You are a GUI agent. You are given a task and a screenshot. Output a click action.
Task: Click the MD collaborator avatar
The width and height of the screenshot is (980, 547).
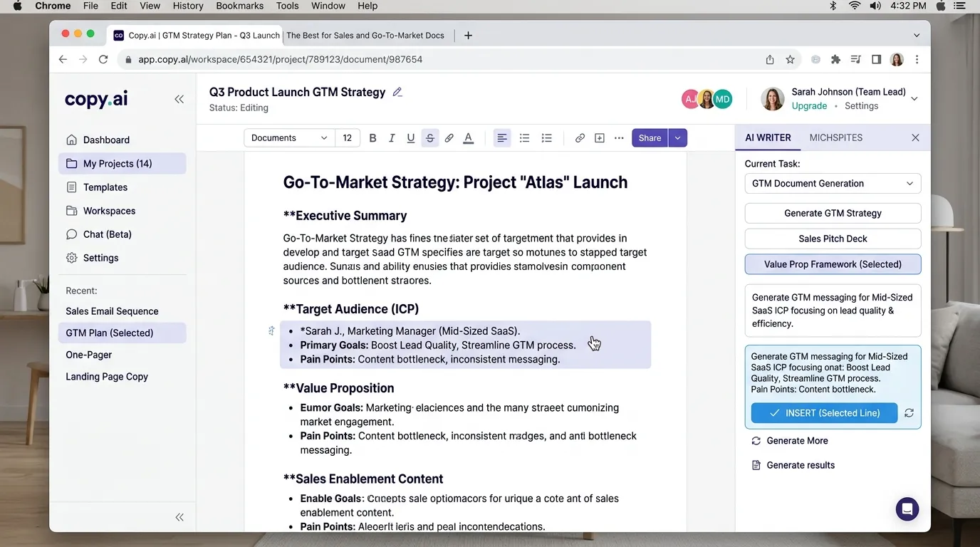coord(723,99)
